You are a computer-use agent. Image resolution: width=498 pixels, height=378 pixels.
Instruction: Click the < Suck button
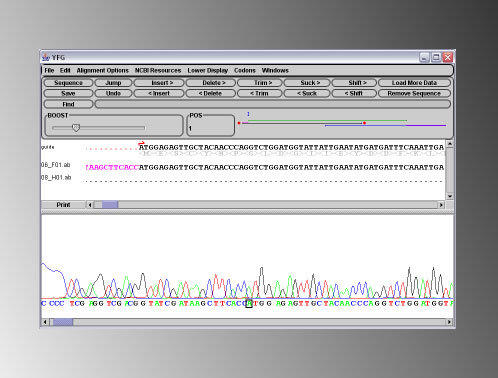307,93
